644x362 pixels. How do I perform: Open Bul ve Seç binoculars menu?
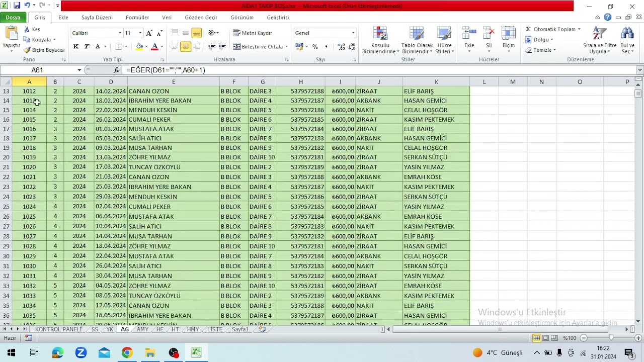tap(627, 40)
